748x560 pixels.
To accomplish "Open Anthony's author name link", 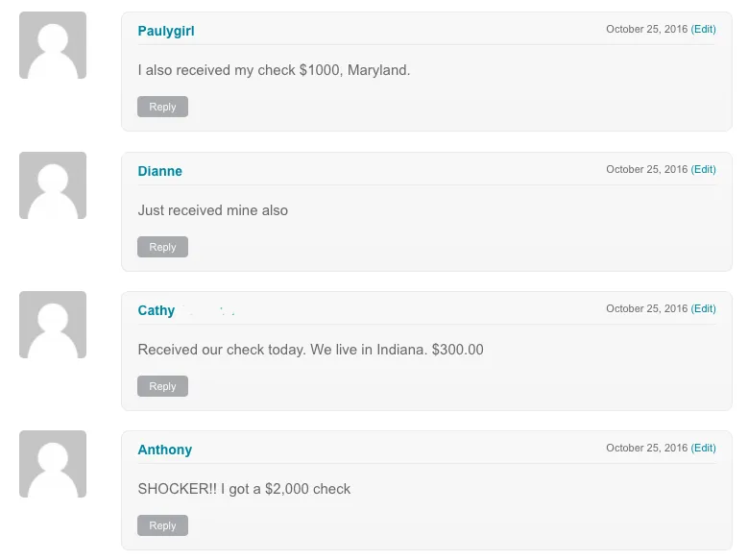I will pyautogui.click(x=164, y=450).
